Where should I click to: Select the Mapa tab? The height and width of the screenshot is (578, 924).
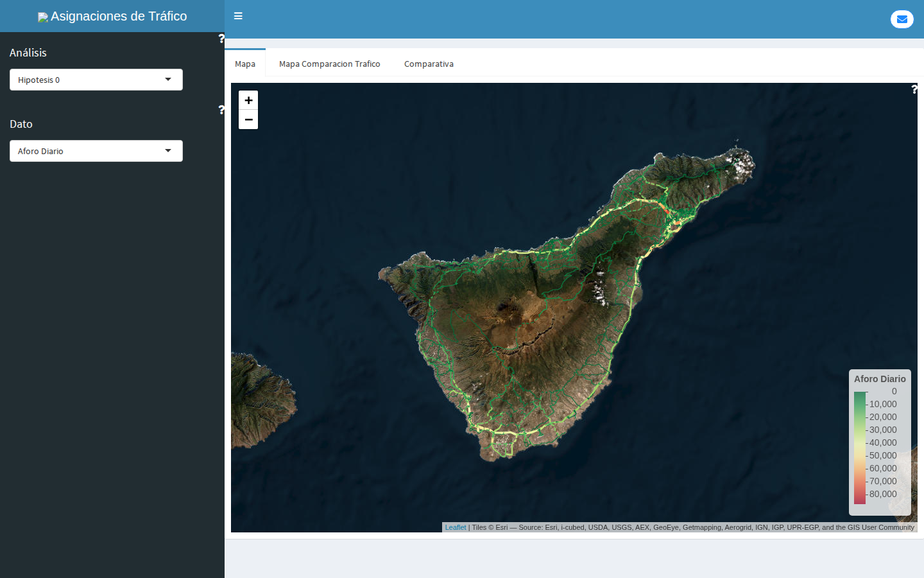click(x=245, y=64)
